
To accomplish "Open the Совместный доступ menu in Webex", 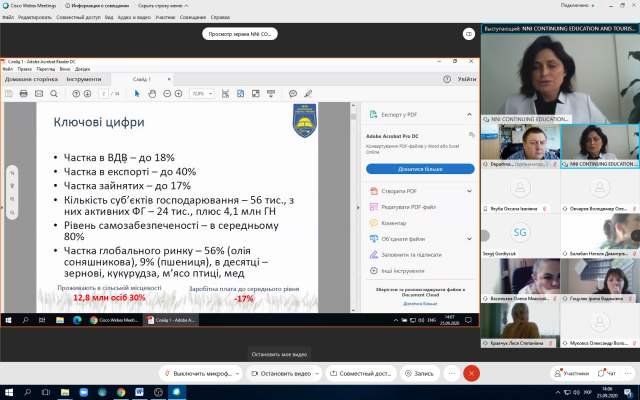I will (78, 18).
